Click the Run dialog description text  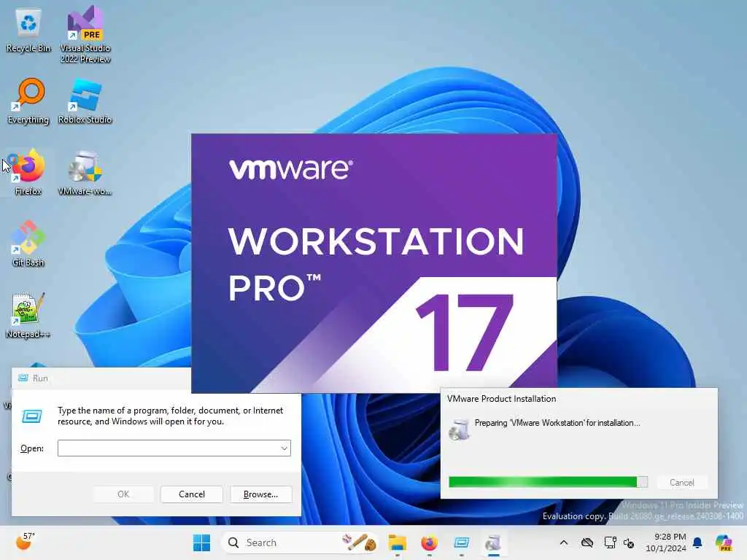(170, 416)
